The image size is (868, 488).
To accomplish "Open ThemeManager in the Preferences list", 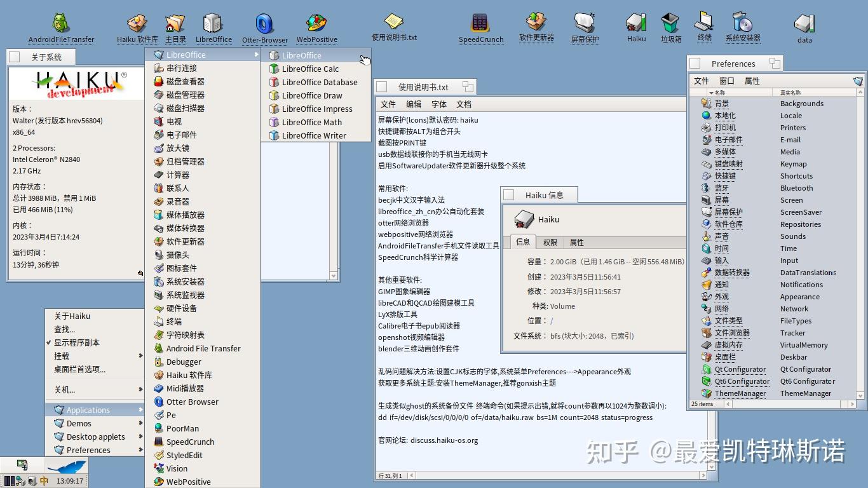I will (x=741, y=393).
